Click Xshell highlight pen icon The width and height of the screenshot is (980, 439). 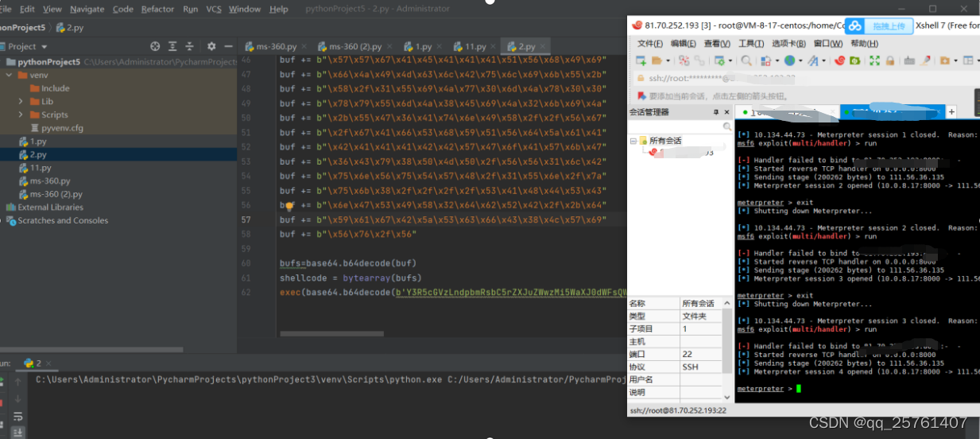(x=925, y=60)
